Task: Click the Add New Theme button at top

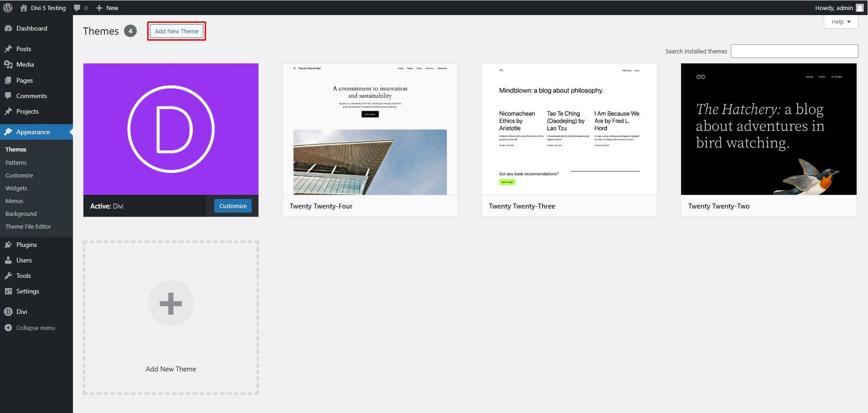Action: (x=176, y=31)
